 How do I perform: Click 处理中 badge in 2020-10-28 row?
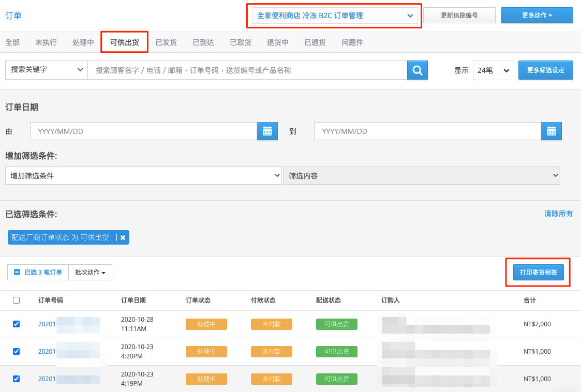(x=206, y=324)
